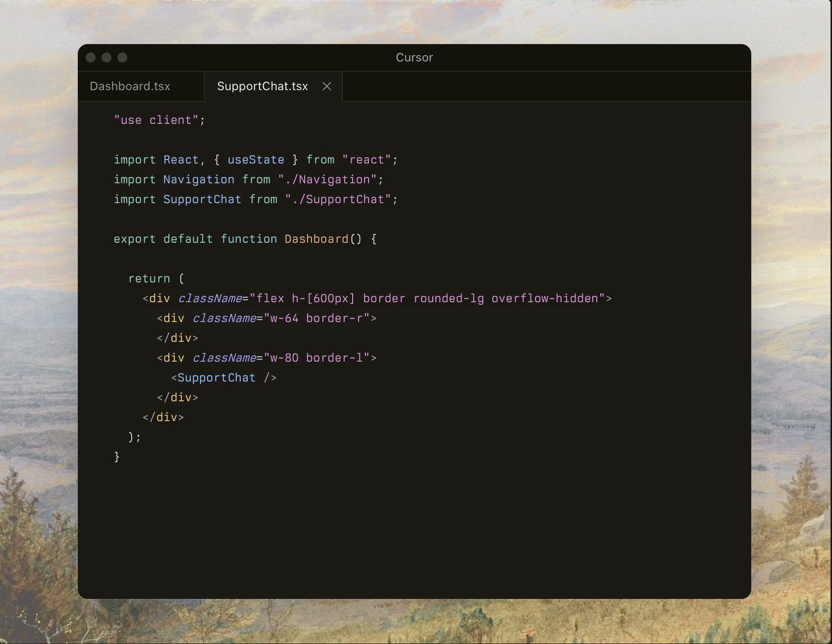The image size is (832, 644).
Task: Click the SupportChat import path string
Action: click(341, 199)
